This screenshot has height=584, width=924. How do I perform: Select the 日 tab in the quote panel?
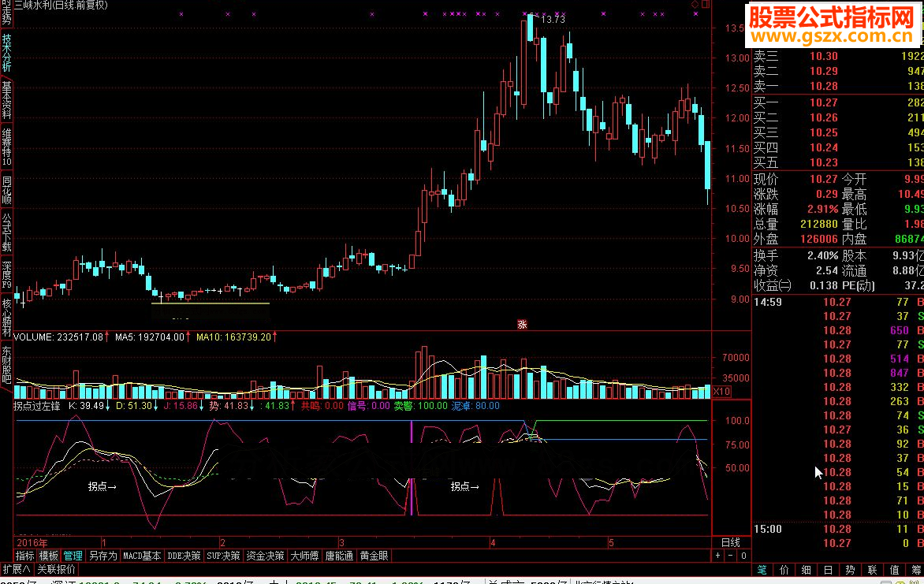point(828,570)
